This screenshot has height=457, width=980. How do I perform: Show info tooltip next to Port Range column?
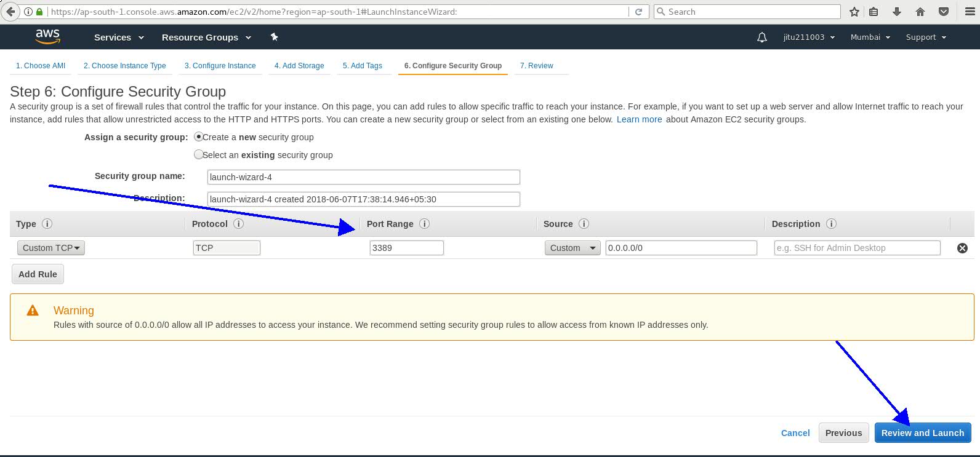[x=424, y=224]
